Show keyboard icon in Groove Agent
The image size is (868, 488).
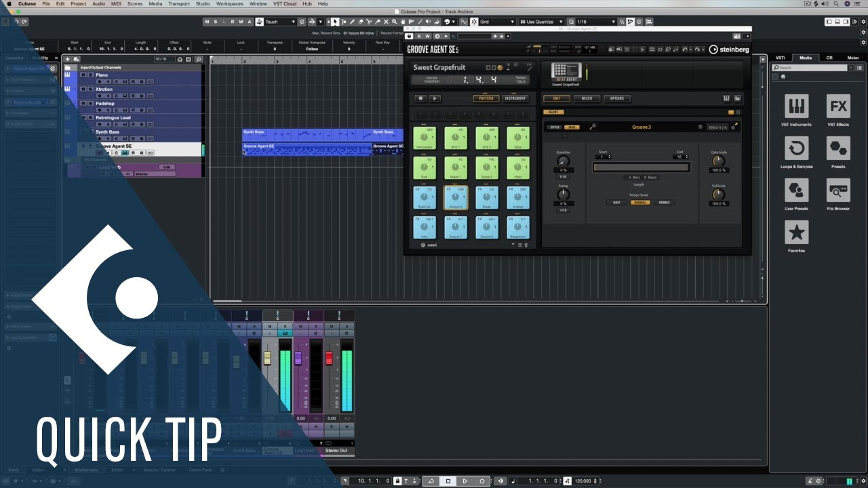[x=727, y=98]
